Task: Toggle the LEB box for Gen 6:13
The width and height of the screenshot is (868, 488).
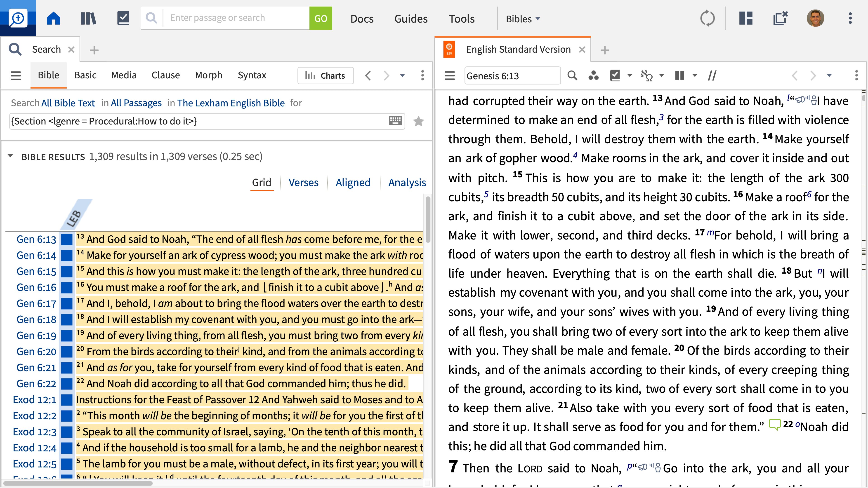Action: [67, 239]
